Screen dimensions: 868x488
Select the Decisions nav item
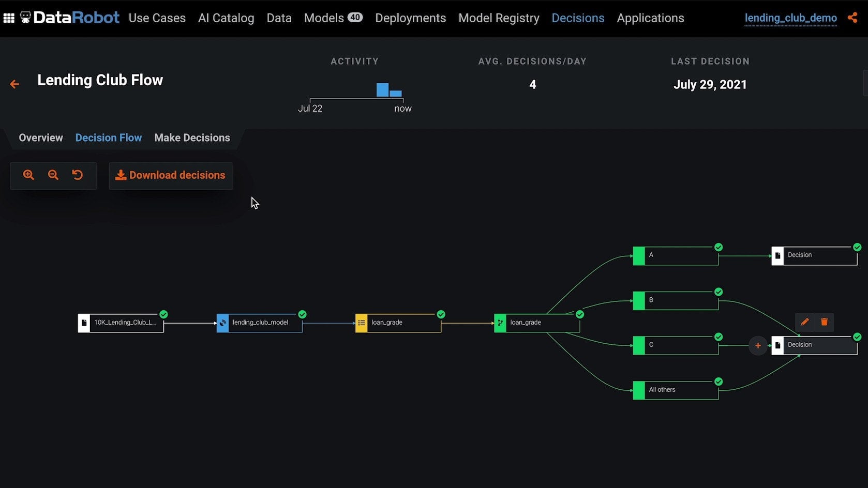point(578,18)
